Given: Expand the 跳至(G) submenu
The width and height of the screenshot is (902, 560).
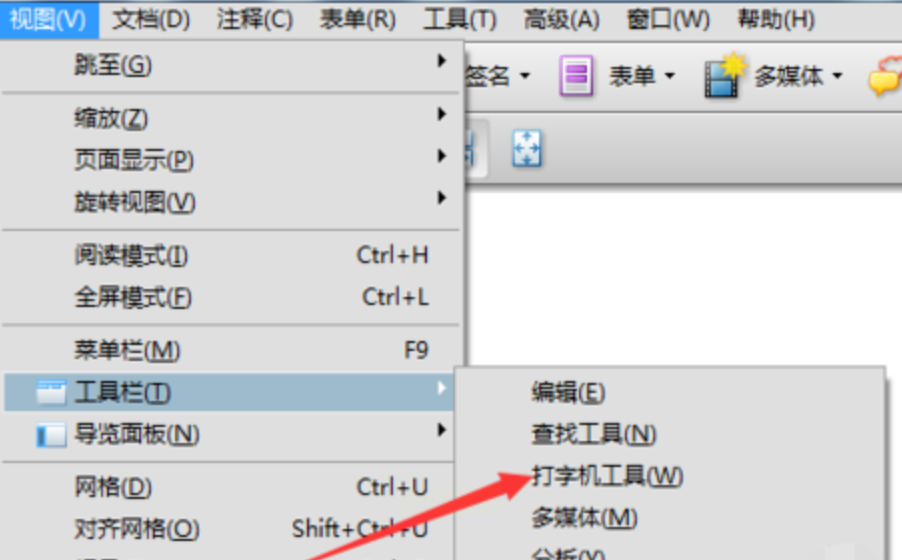Looking at the screenshot, I should (x=231, y=64).
